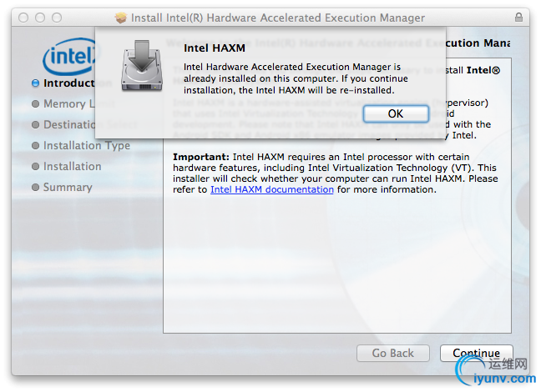Viewport: 541px width, 392px height.
Task: Click the zoom window button
Action: coord(57,18)
